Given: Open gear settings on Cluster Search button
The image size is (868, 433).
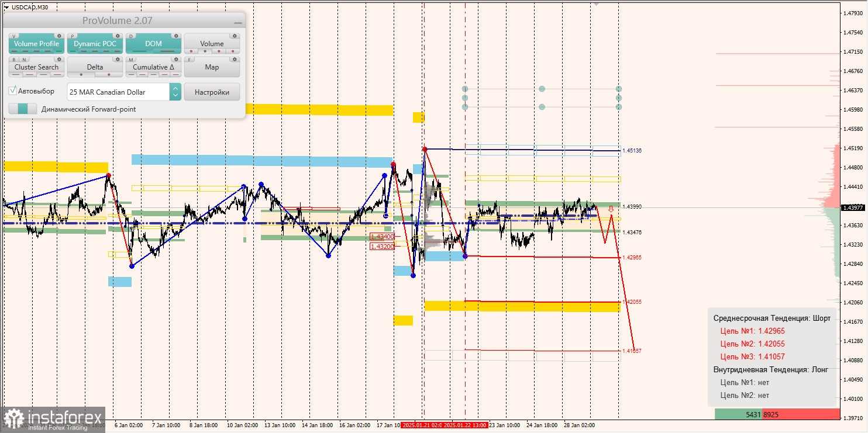Looking at the screenshot, I should [59, 59].
